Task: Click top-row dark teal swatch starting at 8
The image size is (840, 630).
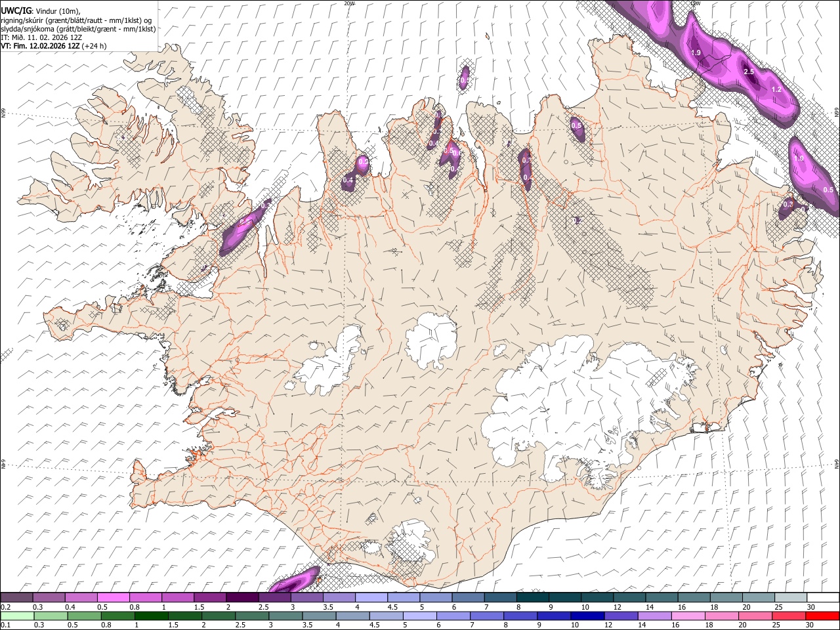Action: [x=533, y=597]
